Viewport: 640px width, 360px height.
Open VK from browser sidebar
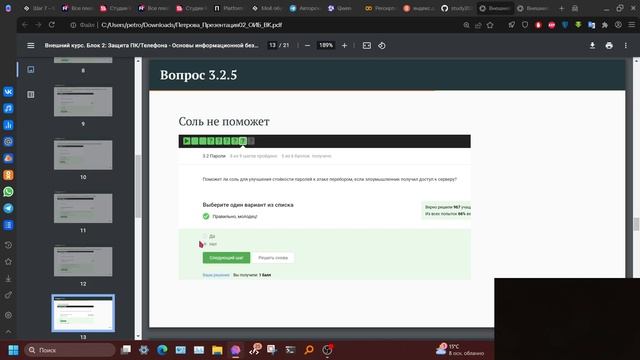(8, 91)
